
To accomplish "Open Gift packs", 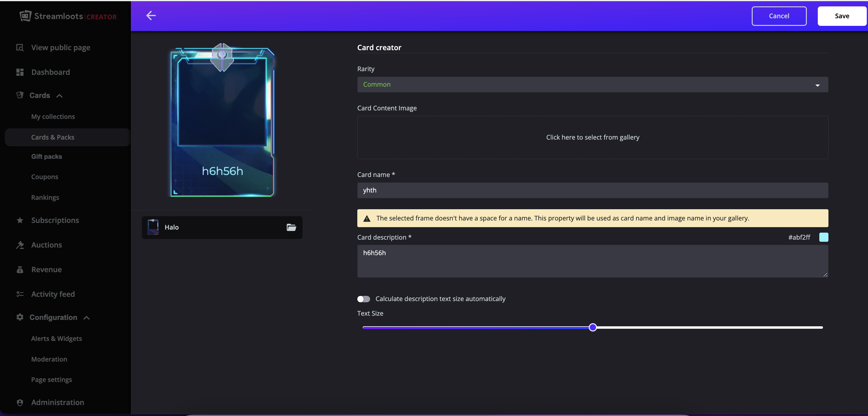I will point(47,157).
